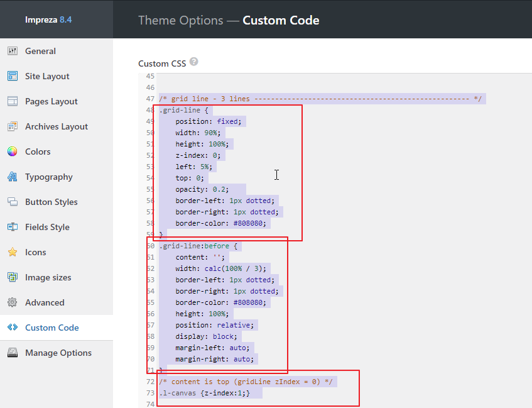
Task: Click the Fields Style icon
Action: tap(13, 227)
